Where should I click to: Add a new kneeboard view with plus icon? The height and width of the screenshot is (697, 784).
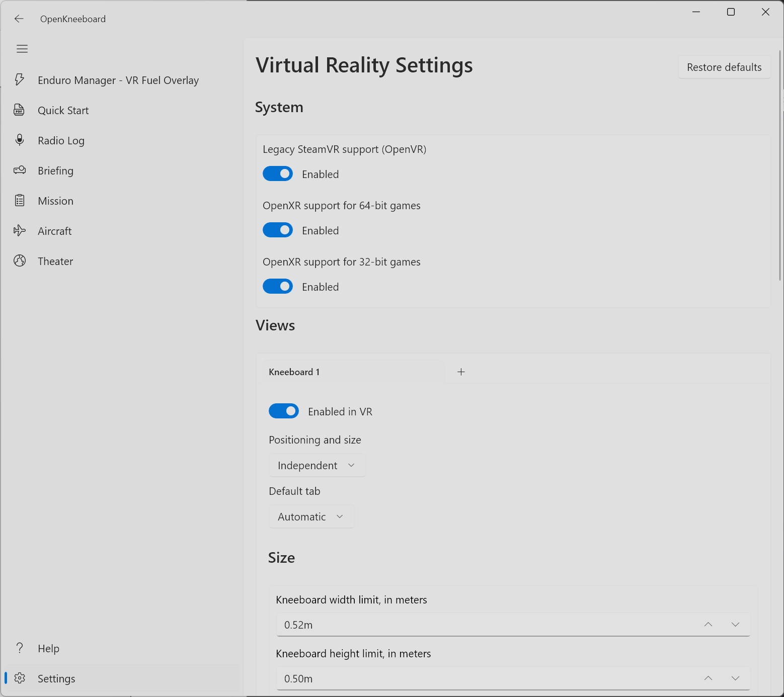pos(461,372)
